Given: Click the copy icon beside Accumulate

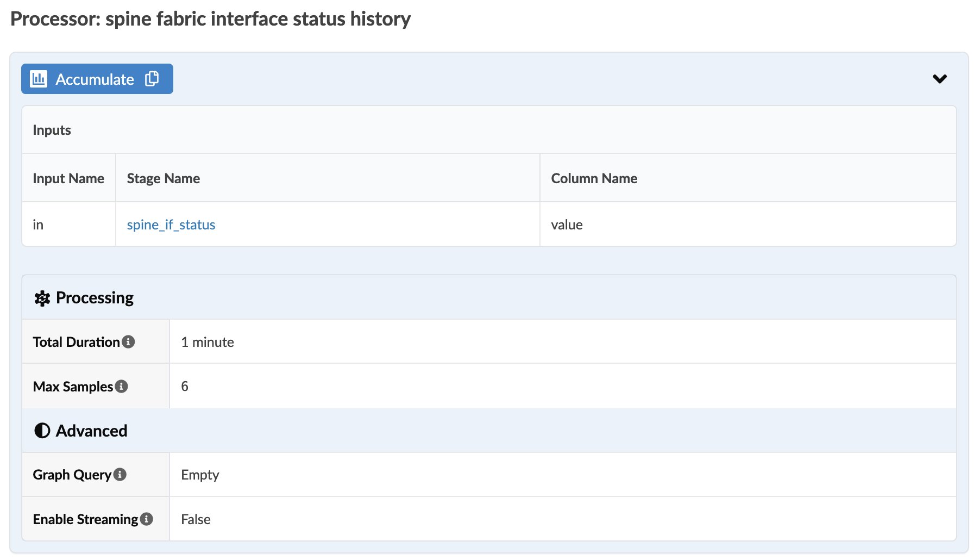Looking at the screenshot, I should [x=152, y=79].
